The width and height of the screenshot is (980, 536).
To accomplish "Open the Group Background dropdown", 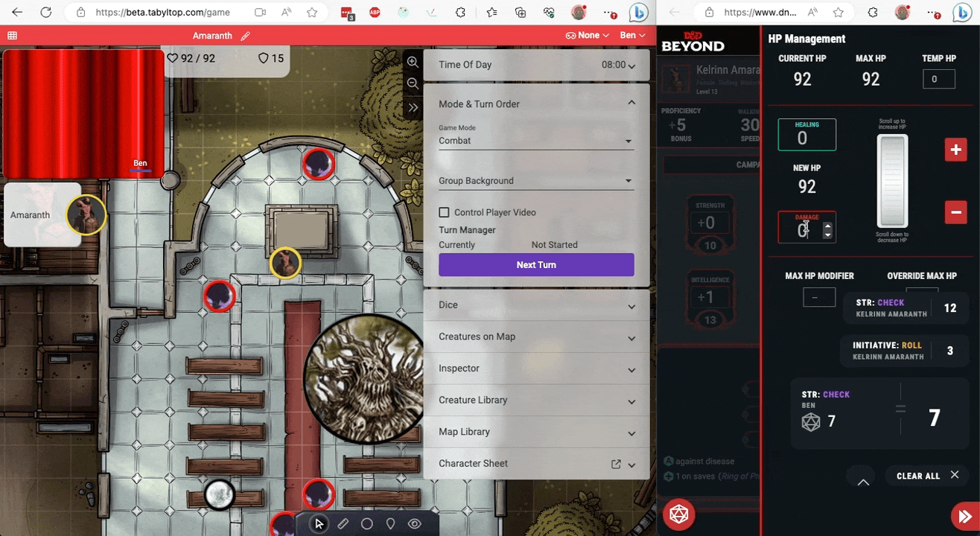I will point(536,181).
